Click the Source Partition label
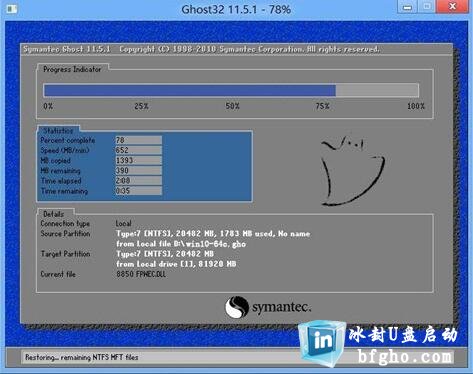The height and width of the screenshot is (374, 473). pyautogui.click(x=65, y=234)
